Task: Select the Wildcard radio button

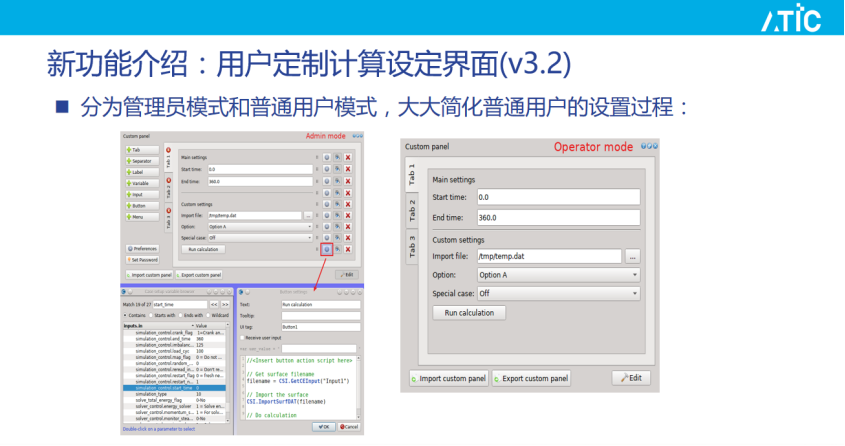Action: point(209,315)
